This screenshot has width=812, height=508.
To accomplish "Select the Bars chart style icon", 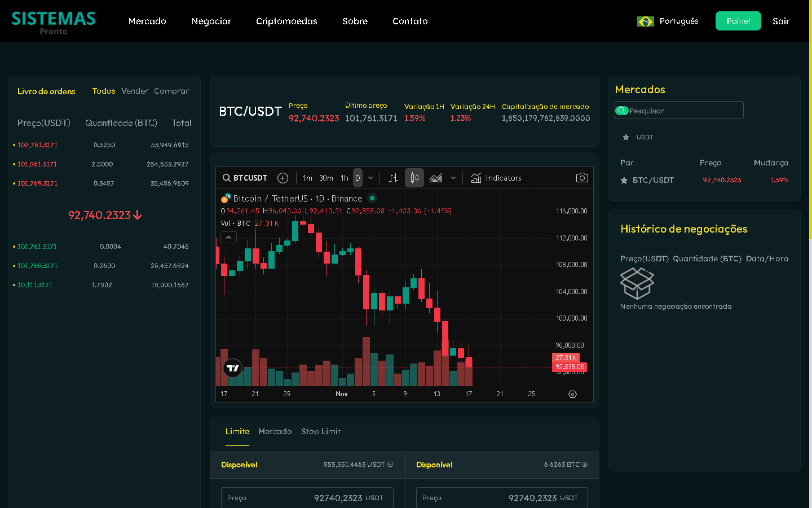I will coord(393,178).
